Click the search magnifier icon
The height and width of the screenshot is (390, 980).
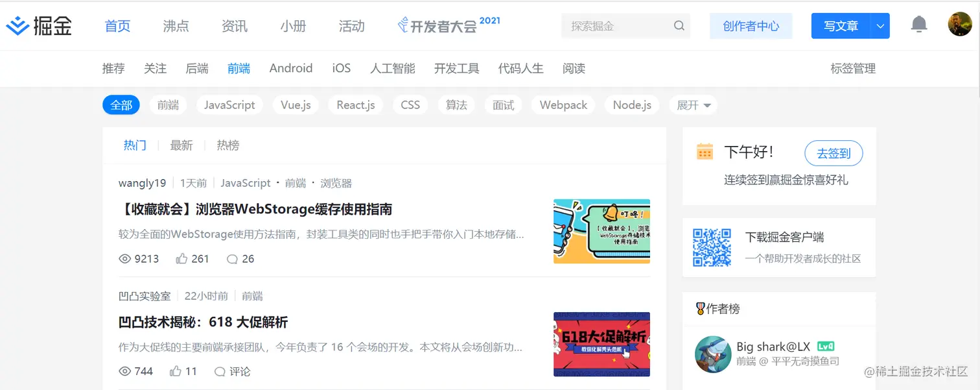coord(679,26)
